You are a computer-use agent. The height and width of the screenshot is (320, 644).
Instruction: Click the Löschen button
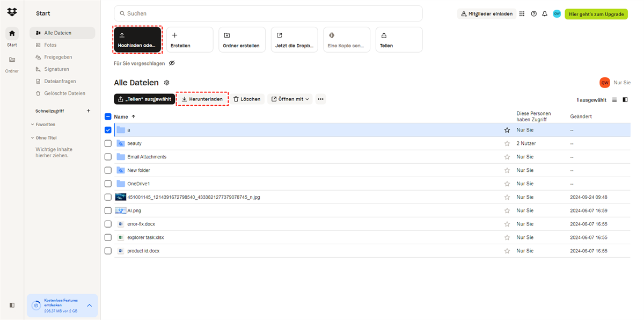coord(247,99)
